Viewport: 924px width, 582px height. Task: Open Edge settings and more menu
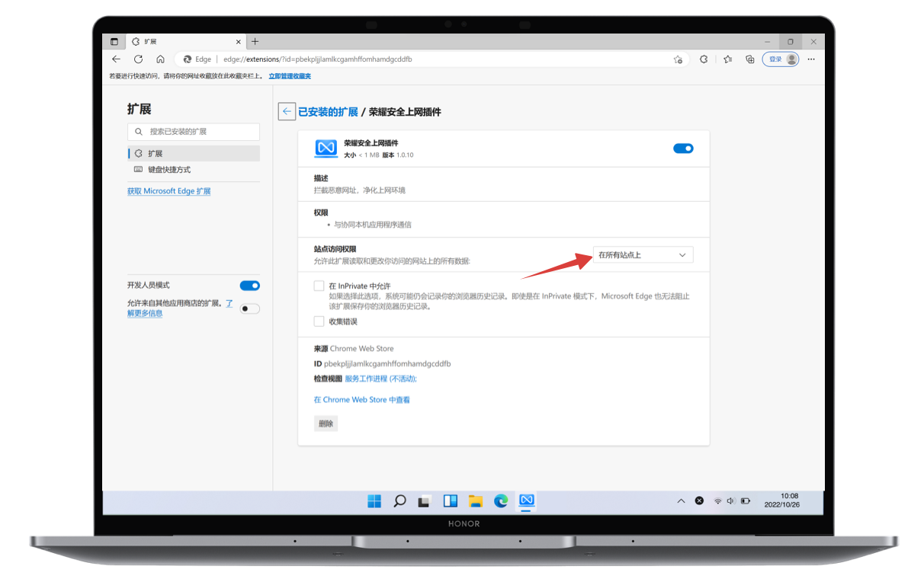(811, 59)
